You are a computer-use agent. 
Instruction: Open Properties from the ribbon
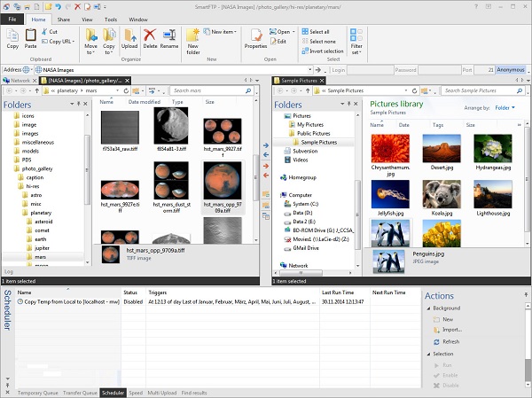[x=256, y=37]
